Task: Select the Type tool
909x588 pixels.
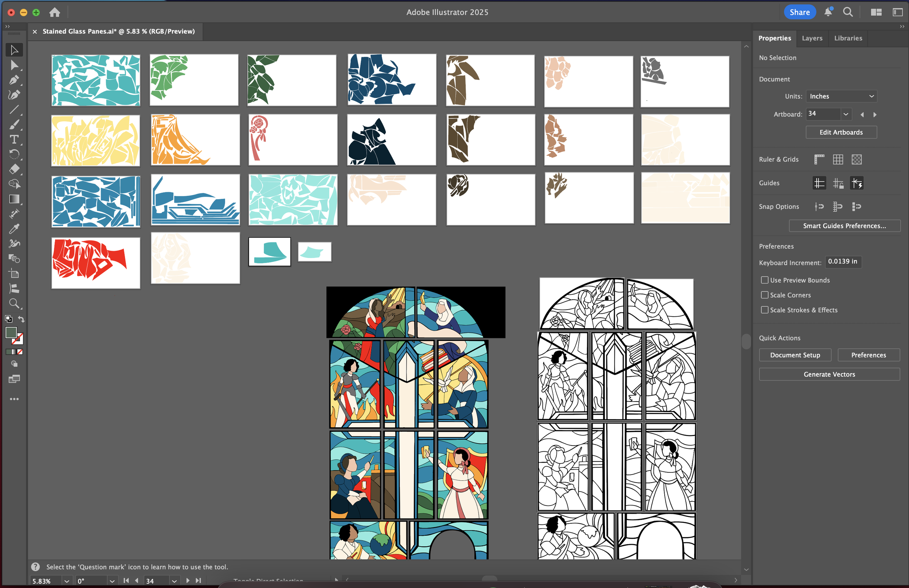Action: point(14,139)
